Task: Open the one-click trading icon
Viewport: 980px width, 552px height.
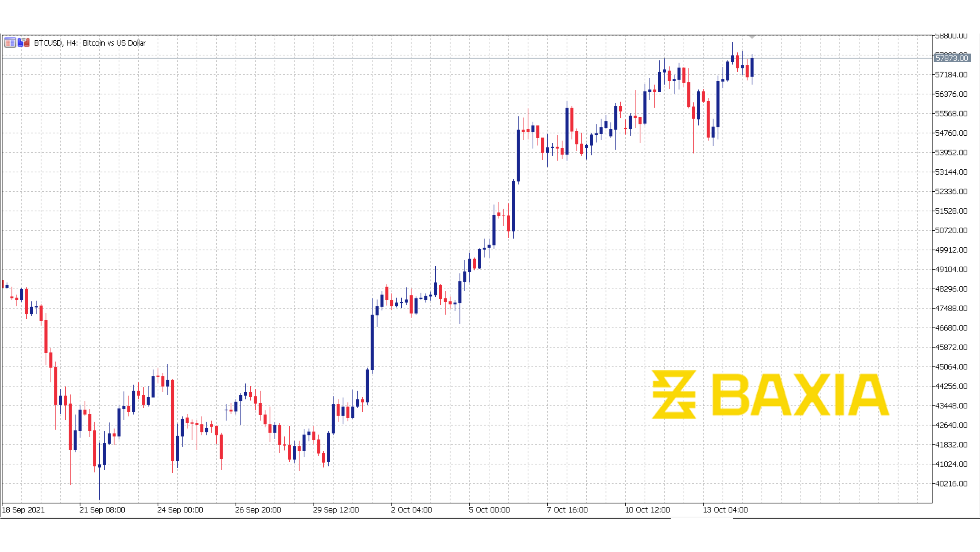Action: coord(24,42)
